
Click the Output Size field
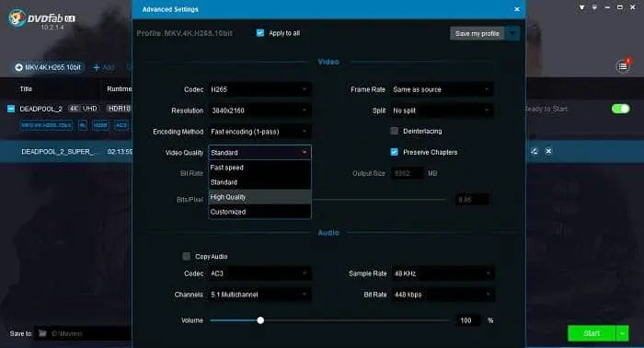[x=407, y=173]
